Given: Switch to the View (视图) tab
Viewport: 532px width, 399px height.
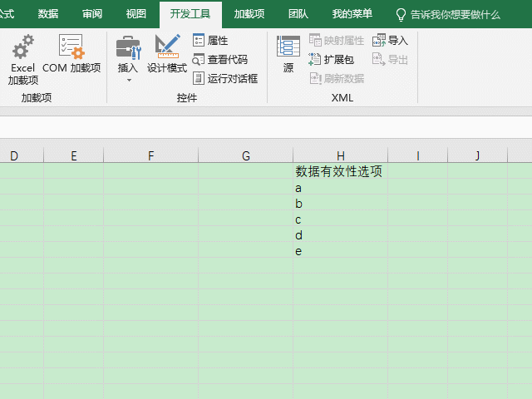Looking at the screenshot, I should click(x=136, y=14).
